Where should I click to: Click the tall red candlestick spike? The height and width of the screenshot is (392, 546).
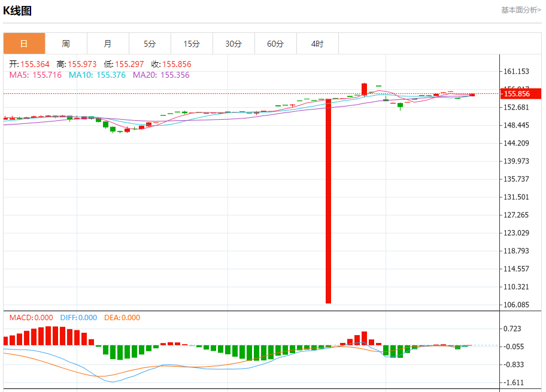coord(328,201)
